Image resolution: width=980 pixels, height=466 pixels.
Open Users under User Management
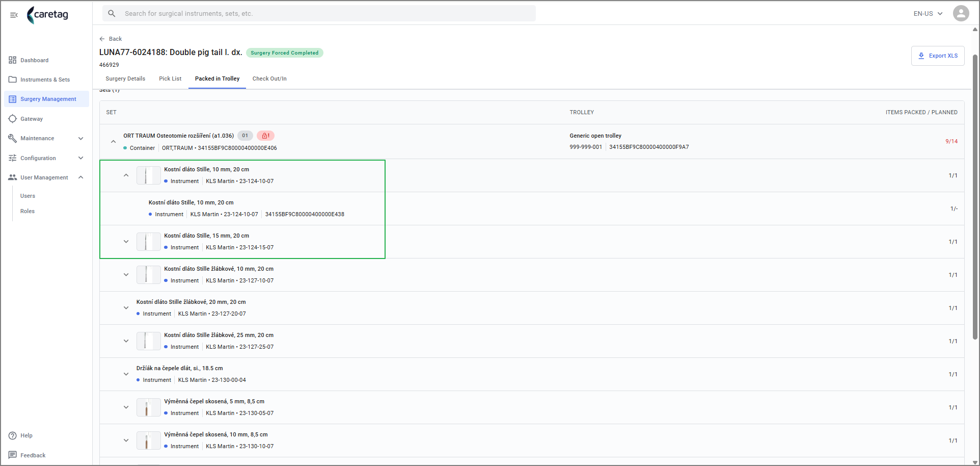(28, 196)
